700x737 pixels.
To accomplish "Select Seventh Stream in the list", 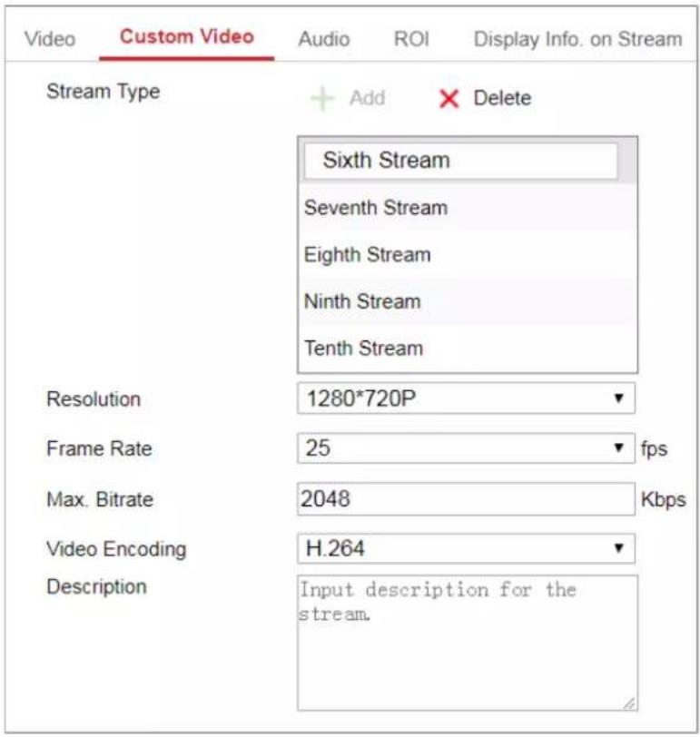I will (x=468, y=208).
